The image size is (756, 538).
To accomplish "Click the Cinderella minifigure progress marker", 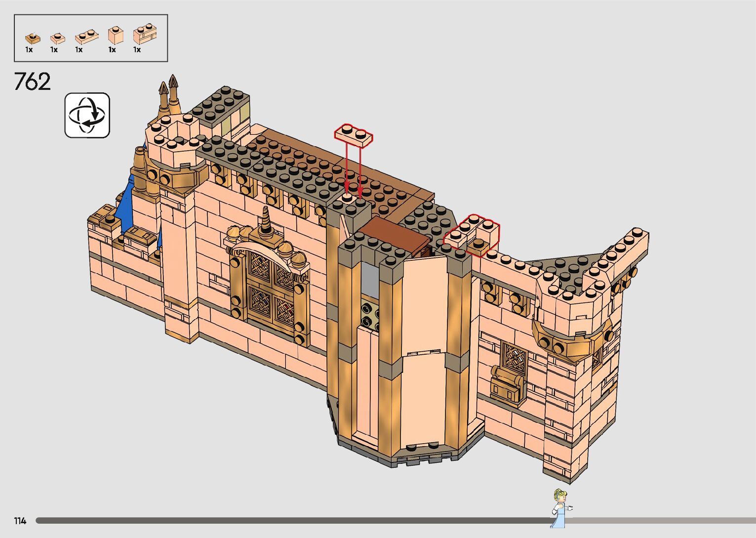I will 560,508.
